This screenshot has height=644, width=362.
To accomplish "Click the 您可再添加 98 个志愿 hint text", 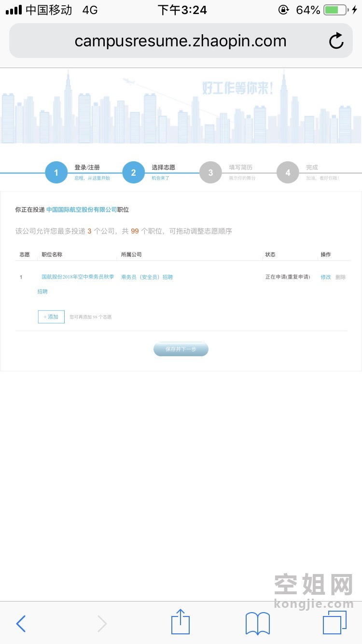I will (x=91, y=317).
